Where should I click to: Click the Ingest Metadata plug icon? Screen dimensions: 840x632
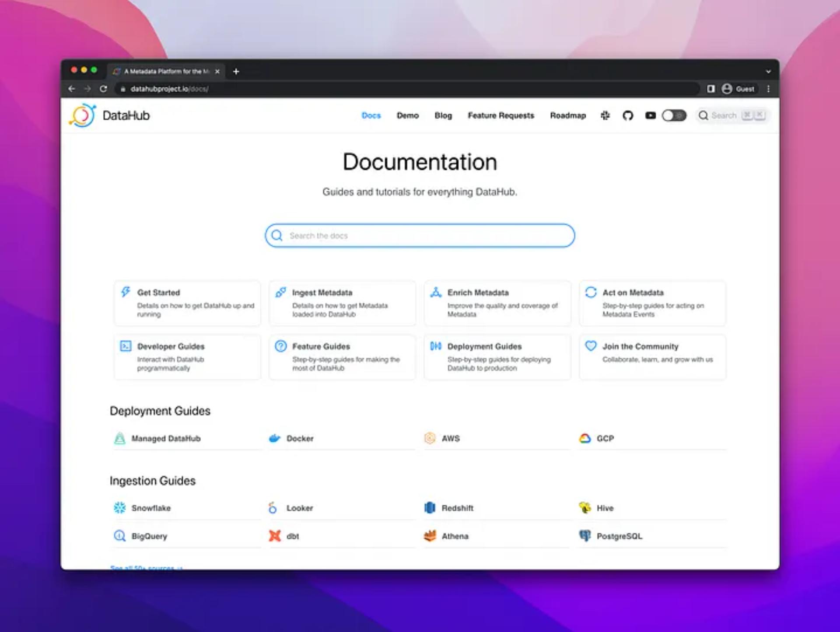(280, 292)
